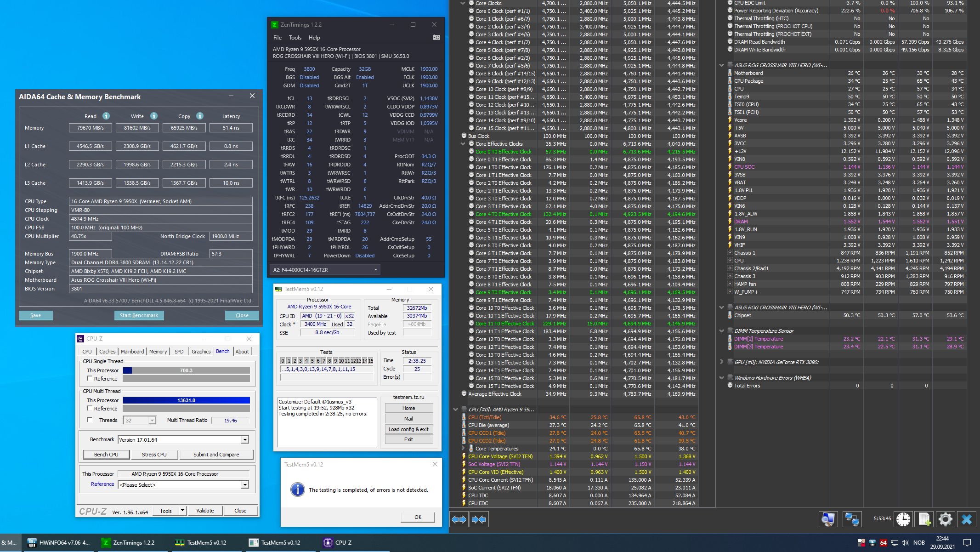This screenshot has height=552, width=980.
Task: Open the Threads count dropdown in CPU-Z
Action: coord(152,420)
